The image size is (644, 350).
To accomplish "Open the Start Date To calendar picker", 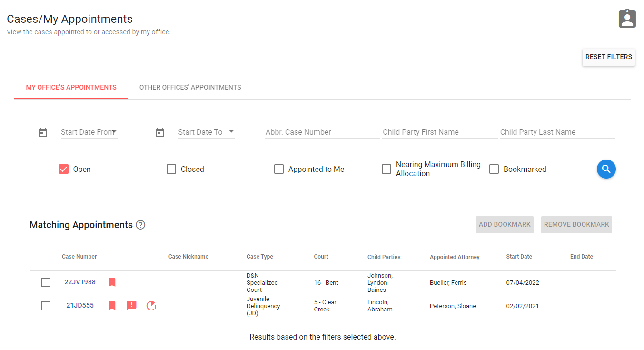I will point(159,132).
